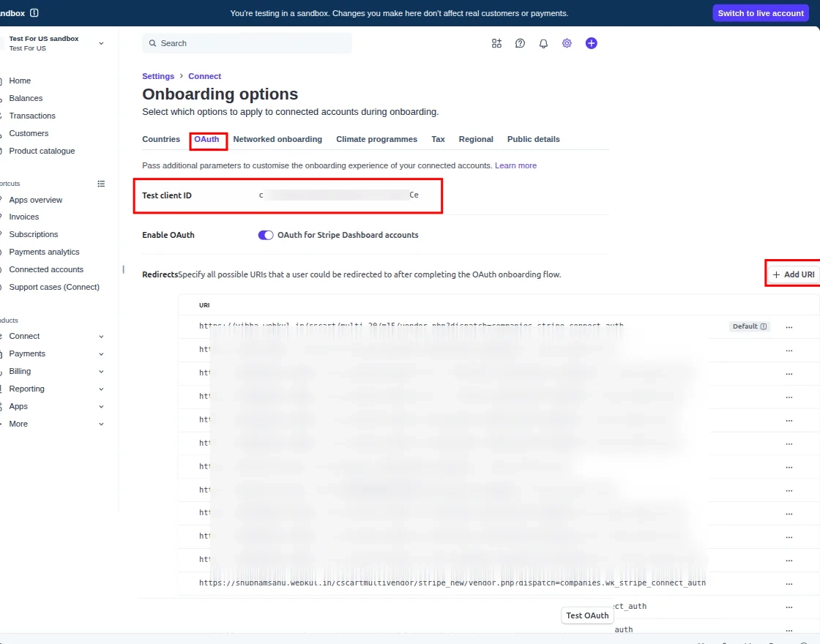Open Subscriptions shortcut in sidebar
Screen dimensions: 820x644
coord(34,235)
